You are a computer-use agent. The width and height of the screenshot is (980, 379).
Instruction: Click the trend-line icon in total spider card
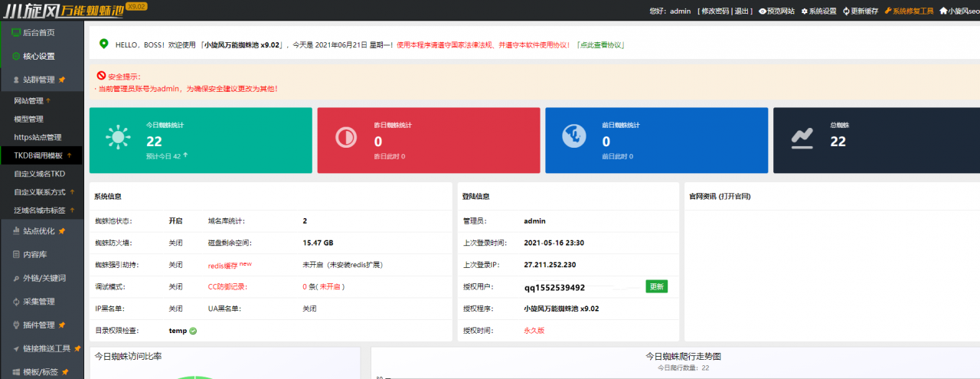tap(802, 138)
